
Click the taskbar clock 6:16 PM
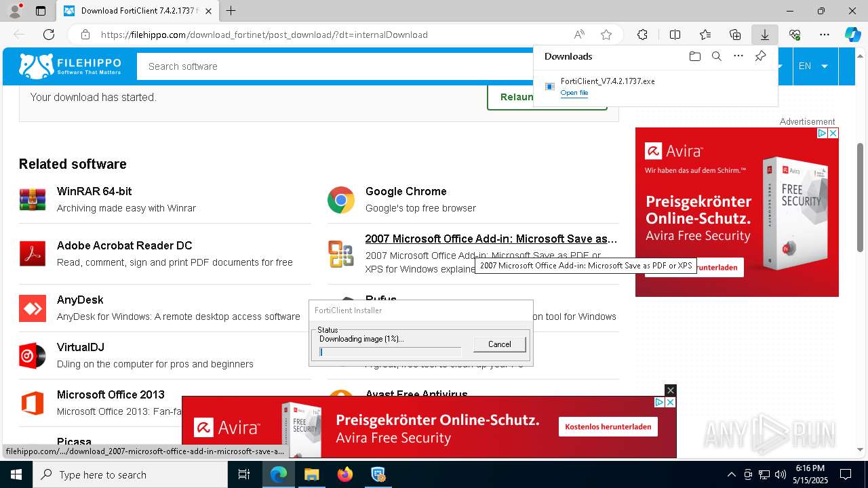point(810,474)
